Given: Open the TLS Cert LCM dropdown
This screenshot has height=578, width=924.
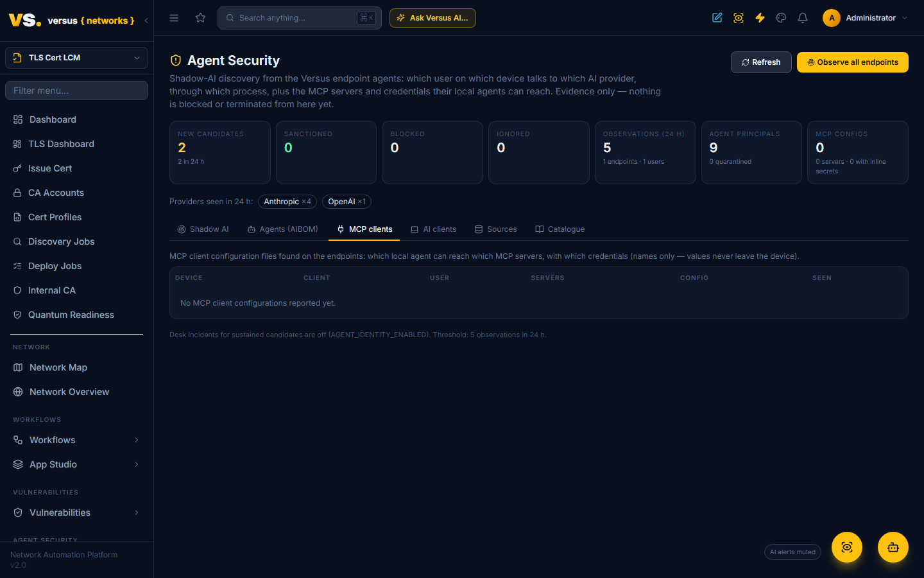Looking at the screenshot, I should pos(76,58).
